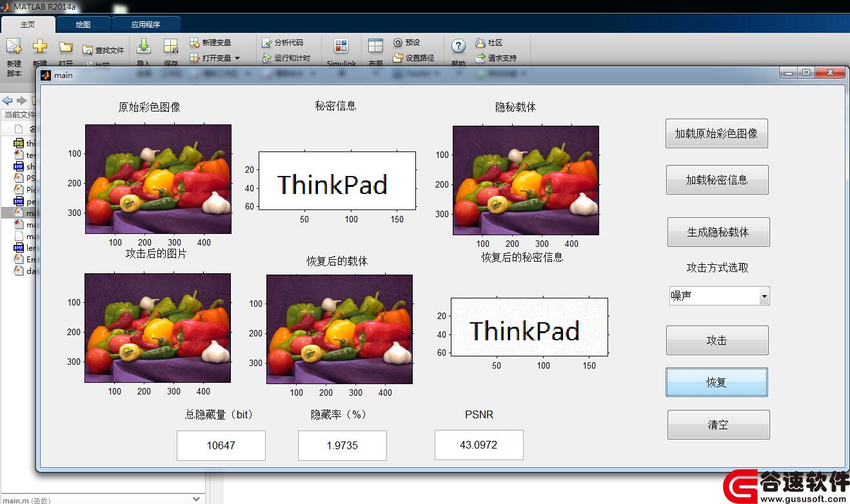
Task: Click the PSNR label text
Action: tap(479, 414)
